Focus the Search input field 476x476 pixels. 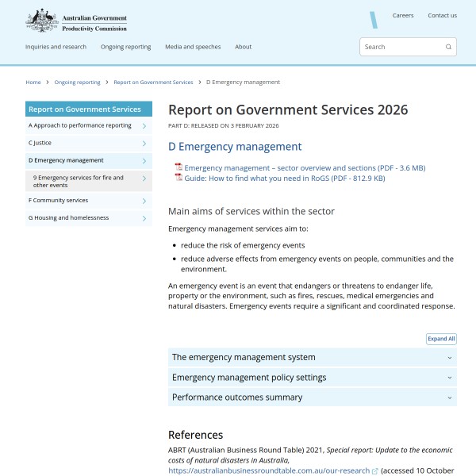[401, 47]
